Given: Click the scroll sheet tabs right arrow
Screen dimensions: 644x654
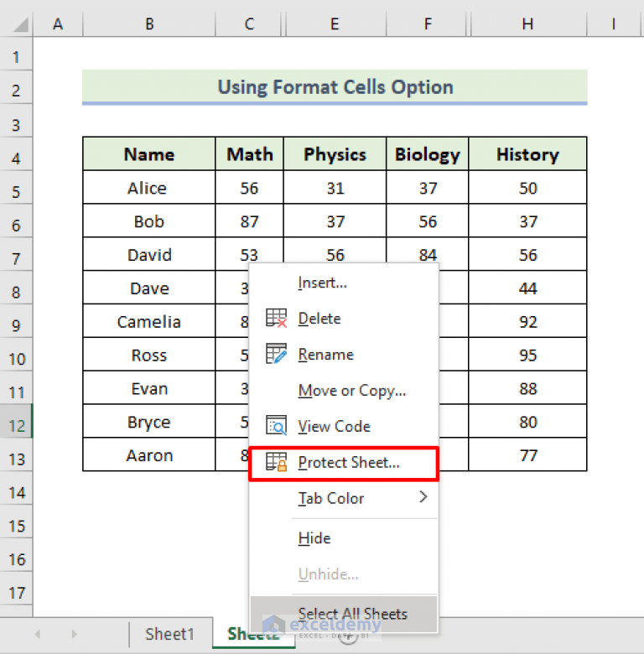Looking at the screenshot, I should coord(75,635).
